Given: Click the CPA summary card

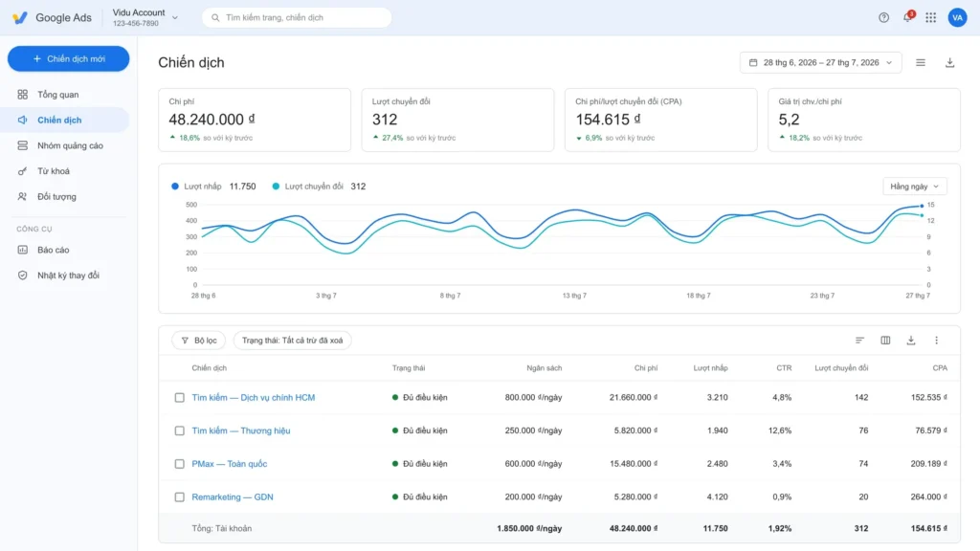Looking at the screenshot, I should click(660, 120).
